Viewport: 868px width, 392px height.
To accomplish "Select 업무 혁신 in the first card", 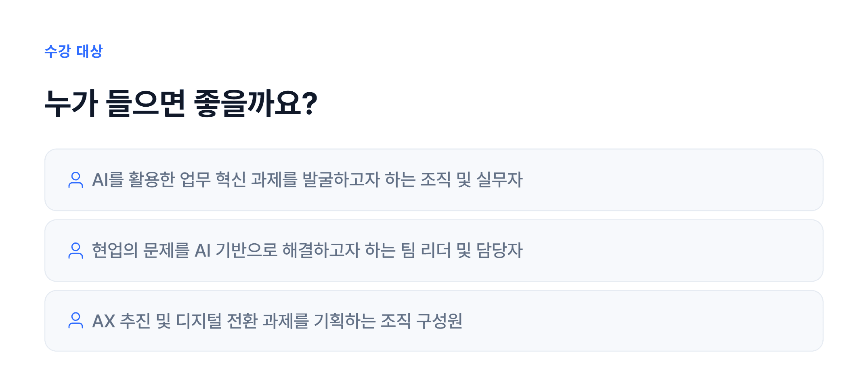I will [x=213, y=180].
